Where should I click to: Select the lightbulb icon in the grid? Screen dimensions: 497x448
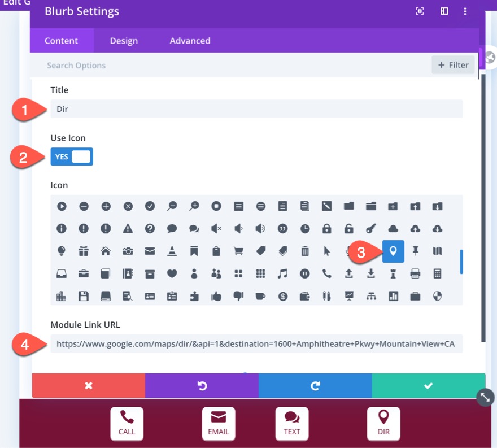(x=61, y=251)
